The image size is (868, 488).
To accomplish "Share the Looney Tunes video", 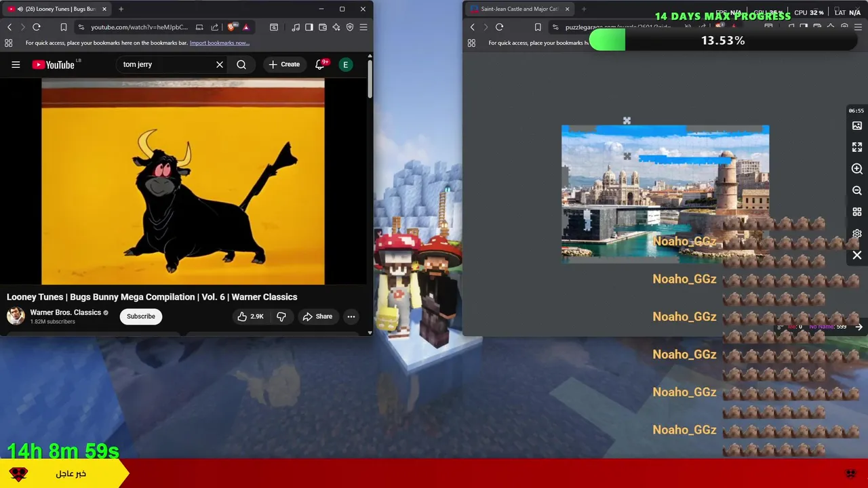I will [317, 317].
